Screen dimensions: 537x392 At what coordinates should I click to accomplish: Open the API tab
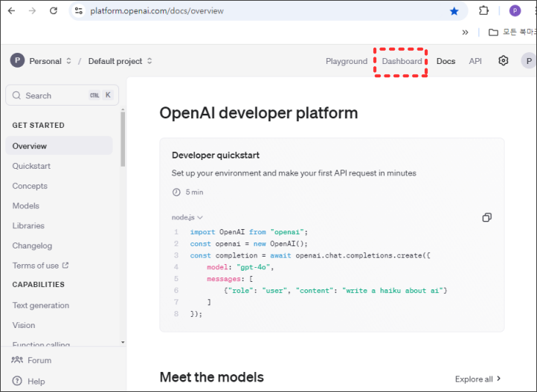pyautogui.click(x=475, y=61)
